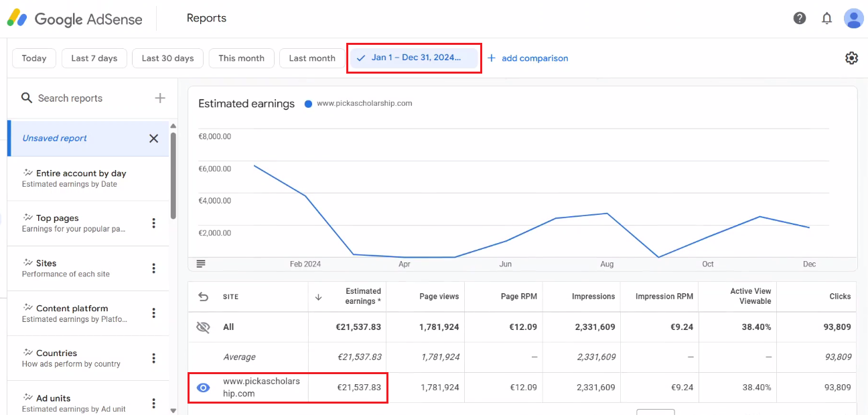Click €21,537.83 in the pickascholarship row
This screenshot has width=868, height=419.
pyautogui.click(x=359, y=388)
